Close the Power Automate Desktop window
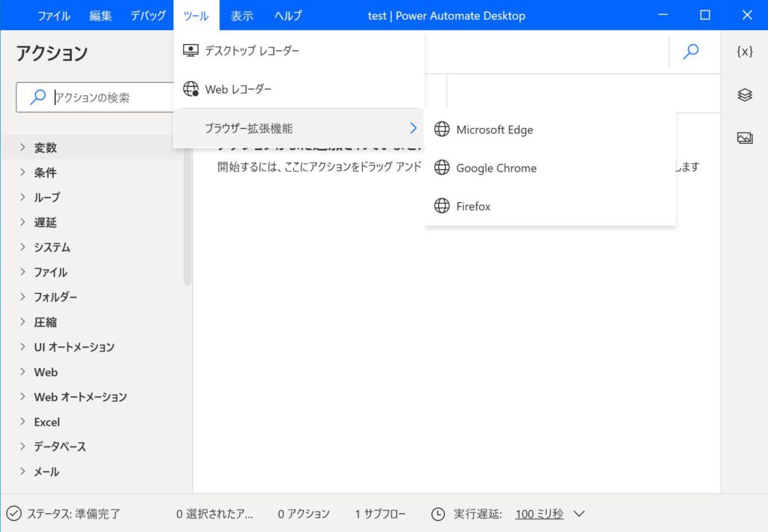The width and height of the screenshot is (768, 532). 747,15
